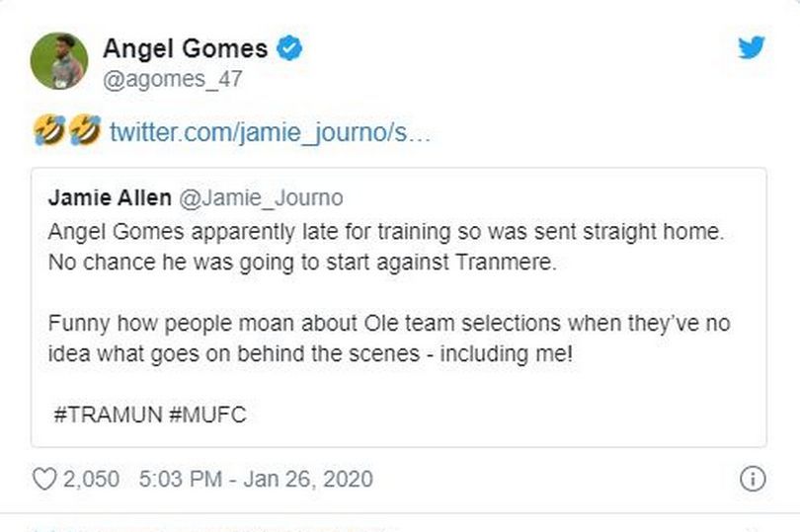
Task: Click the Twitter bird logo
Action: [752, 46]
